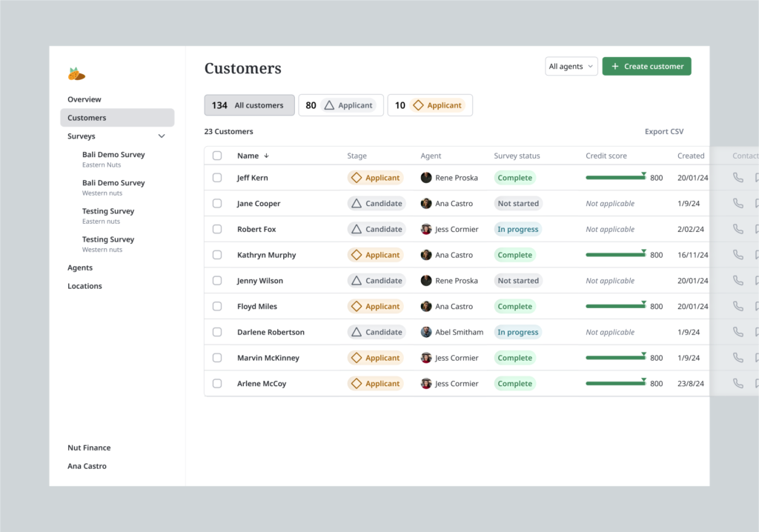Open the Bali Demo Survey for Eastern Nuts

[113, 159]
